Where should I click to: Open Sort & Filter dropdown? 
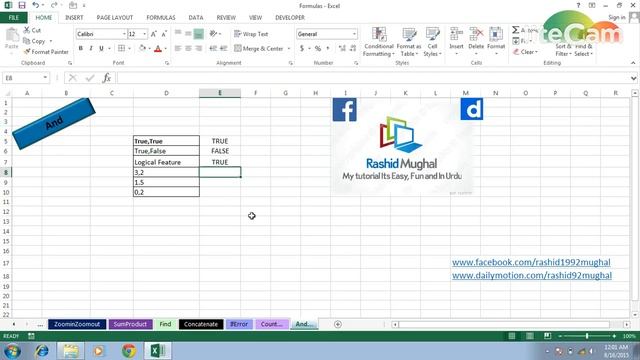pos(563,50)
